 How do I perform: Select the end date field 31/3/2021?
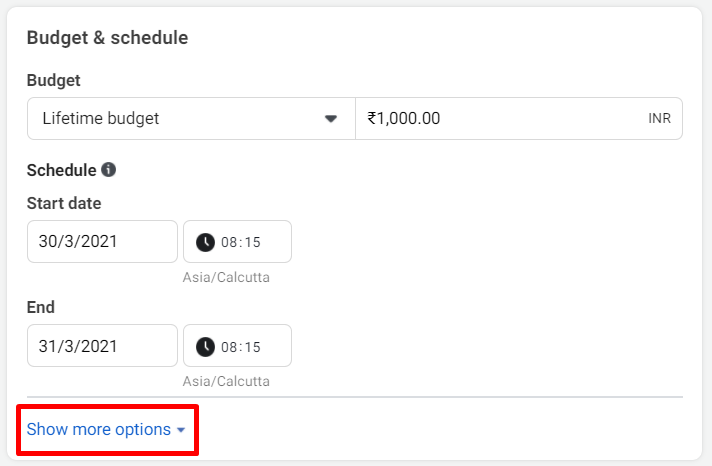102,346
